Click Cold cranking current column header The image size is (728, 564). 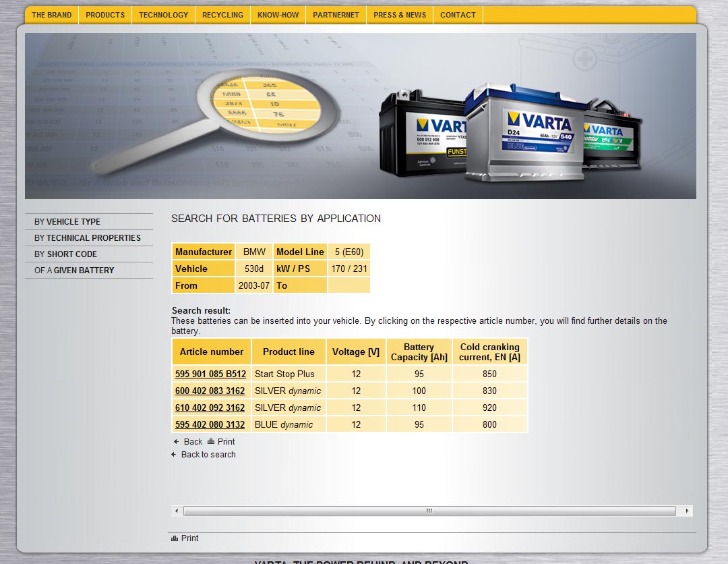[490, 351]
